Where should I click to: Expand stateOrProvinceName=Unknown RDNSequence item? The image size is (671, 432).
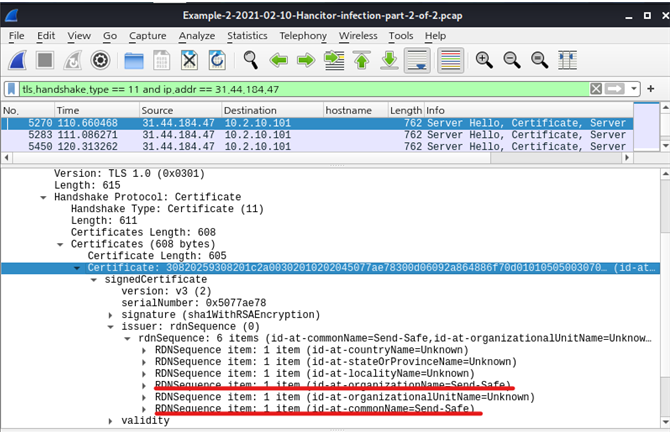tap(144, 362)
